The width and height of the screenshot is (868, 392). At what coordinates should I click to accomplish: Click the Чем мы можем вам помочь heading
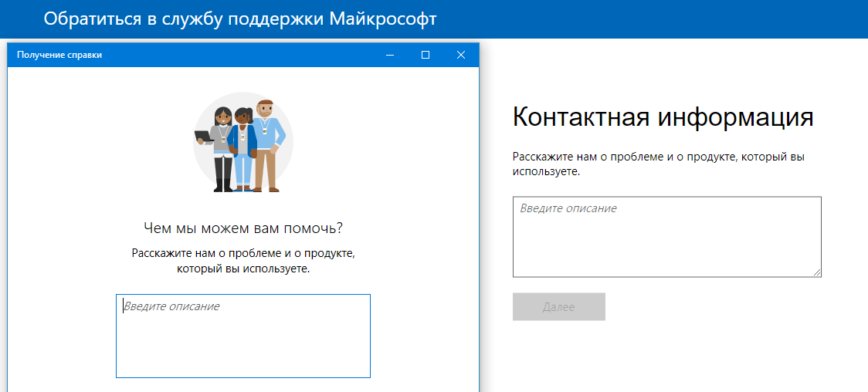point(242,228)
